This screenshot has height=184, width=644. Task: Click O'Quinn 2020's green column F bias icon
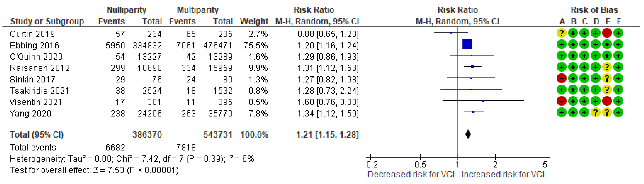point(618,56)
